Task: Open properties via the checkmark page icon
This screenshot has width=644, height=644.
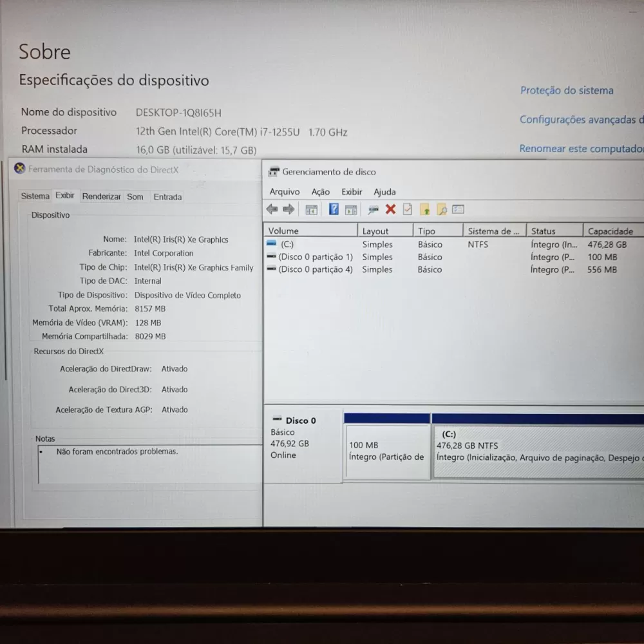Action: (x=408, y=209)
